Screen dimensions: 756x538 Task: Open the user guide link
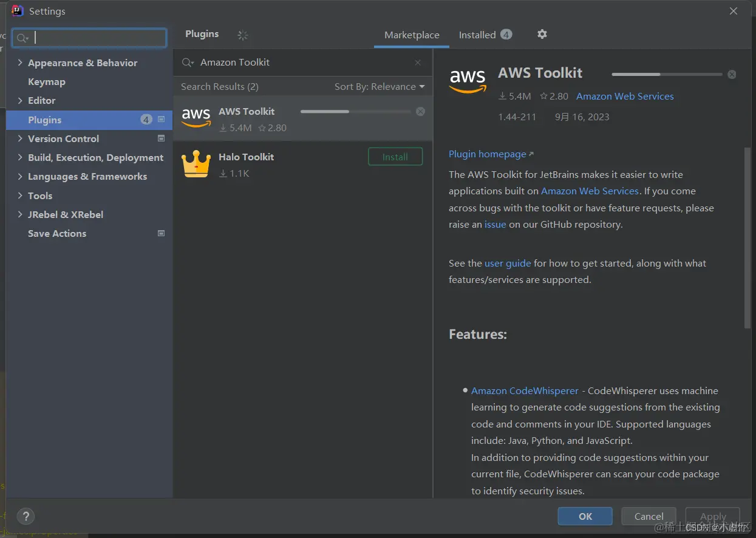click(508, 264)
